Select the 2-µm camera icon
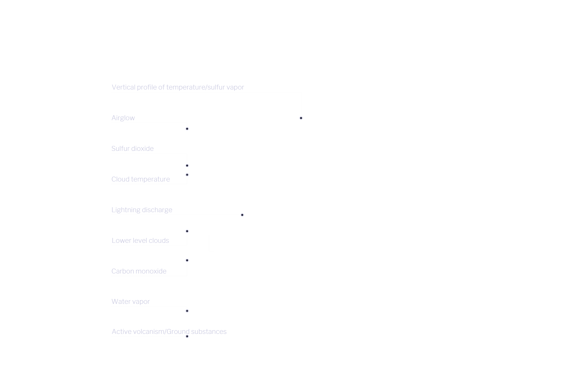This screenshot has width=588, height=367. point(187,260)
